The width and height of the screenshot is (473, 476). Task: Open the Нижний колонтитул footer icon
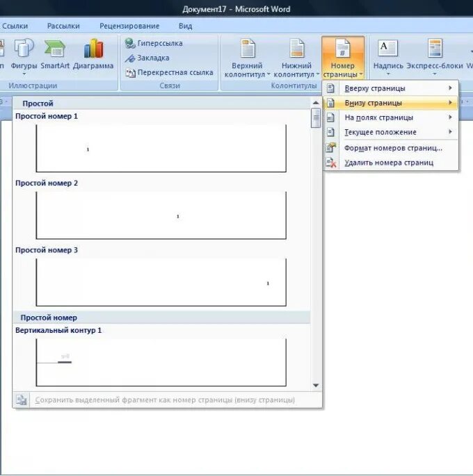296,48
